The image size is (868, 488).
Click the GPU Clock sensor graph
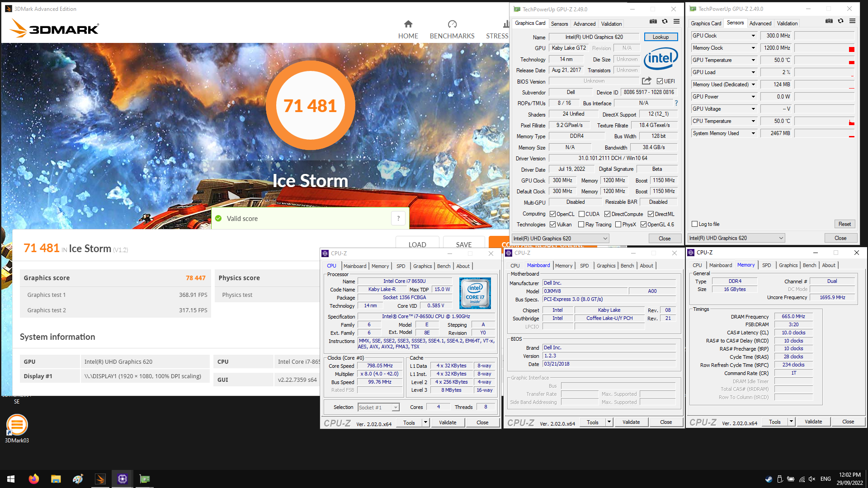tap(825, 36)
